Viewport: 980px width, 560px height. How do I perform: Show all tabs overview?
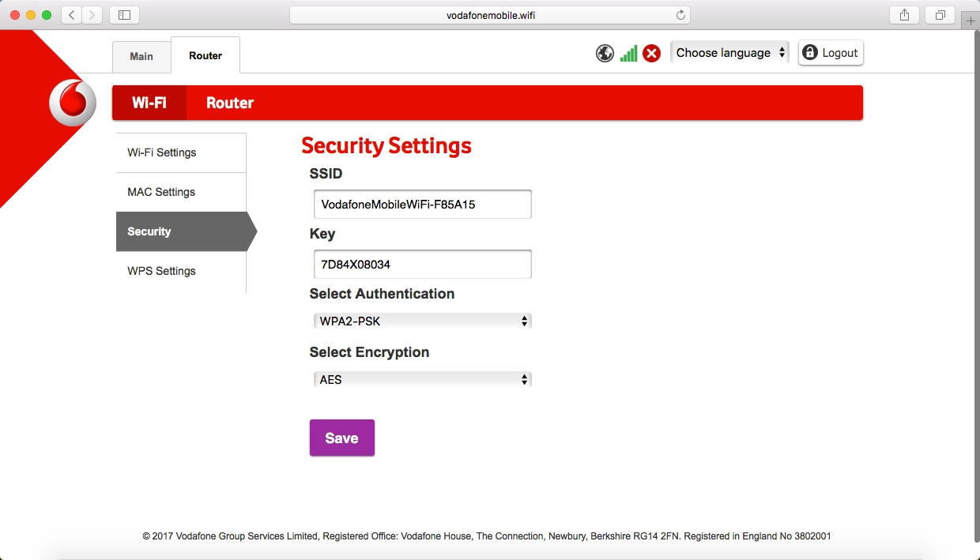(940, 15)
